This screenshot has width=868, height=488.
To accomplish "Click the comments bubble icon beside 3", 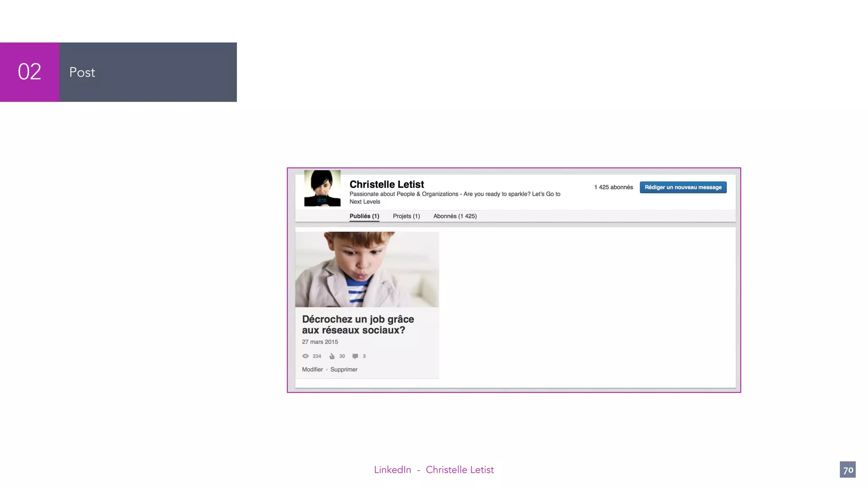I will (355, 356).
